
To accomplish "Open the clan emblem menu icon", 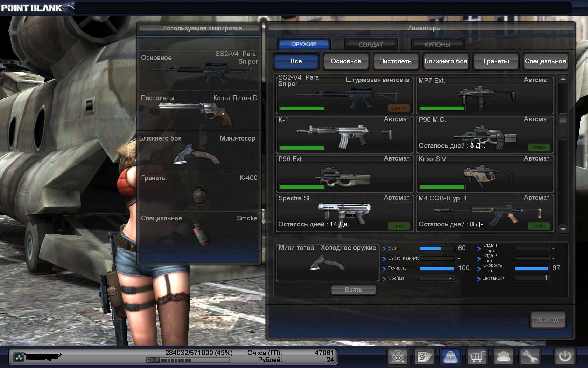I will point(398,357).
